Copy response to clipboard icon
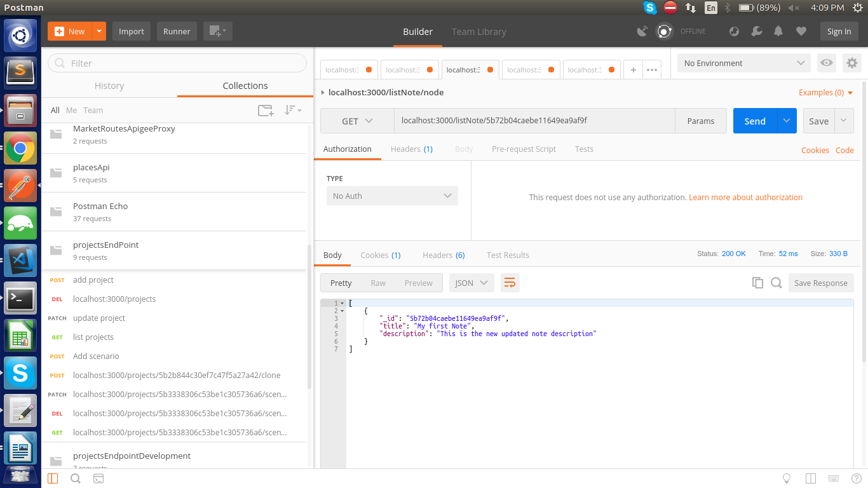868x488 pixels. 757,283
